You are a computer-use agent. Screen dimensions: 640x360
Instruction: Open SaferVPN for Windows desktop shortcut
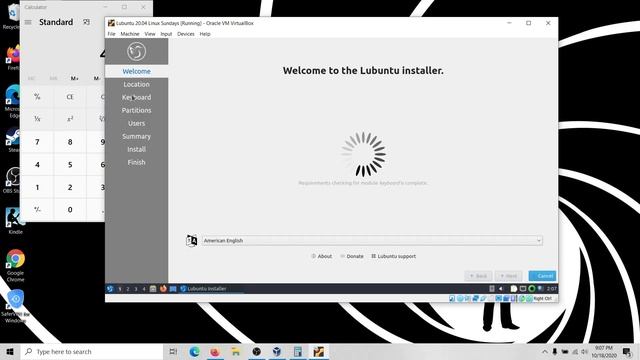16,306
